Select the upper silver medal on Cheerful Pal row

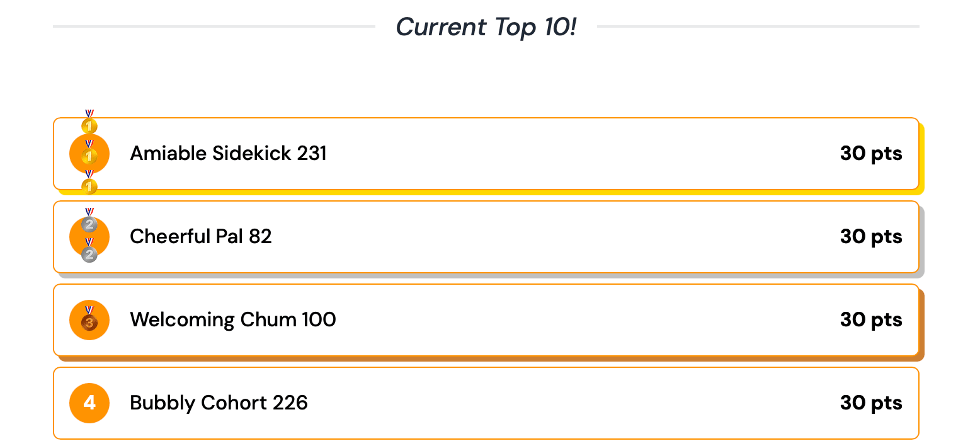click(89, 220)
